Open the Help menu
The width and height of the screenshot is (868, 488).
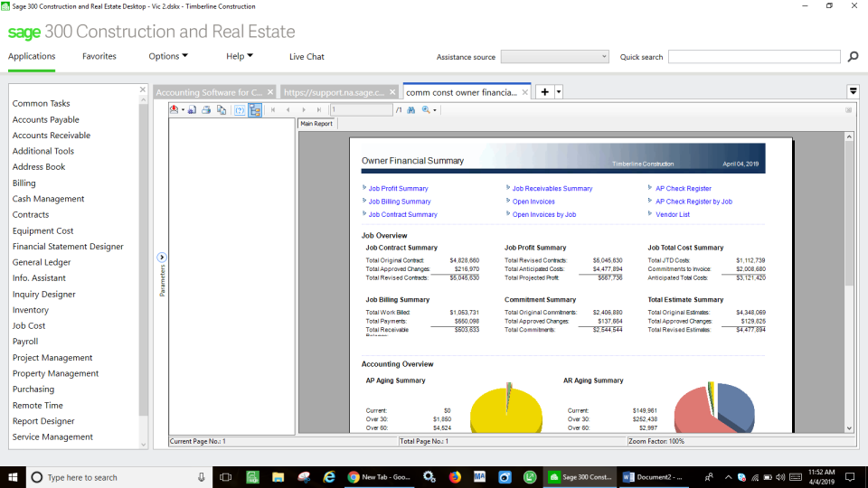(239, 56)
